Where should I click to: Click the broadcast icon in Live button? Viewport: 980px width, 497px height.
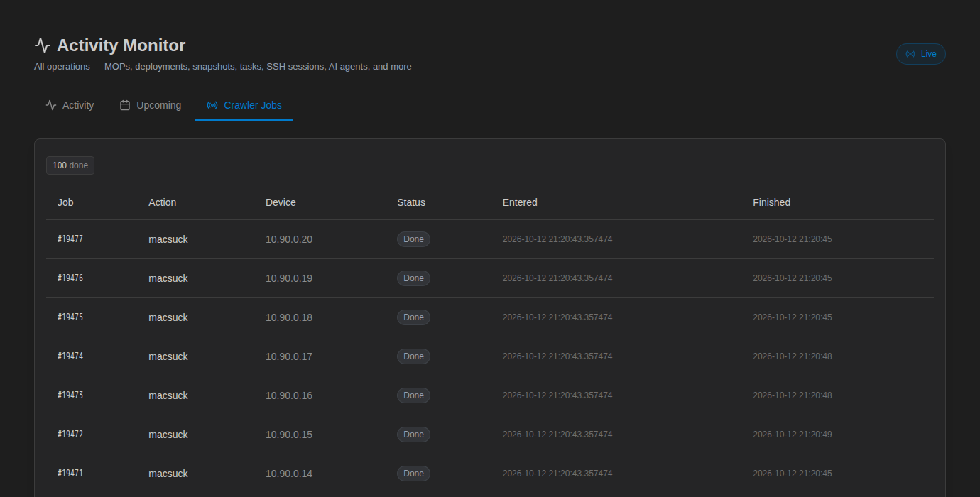click(910, 54)
